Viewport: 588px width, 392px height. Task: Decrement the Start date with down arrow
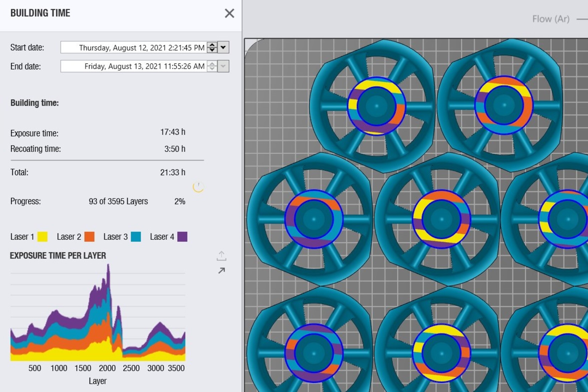tap(212, 50)
